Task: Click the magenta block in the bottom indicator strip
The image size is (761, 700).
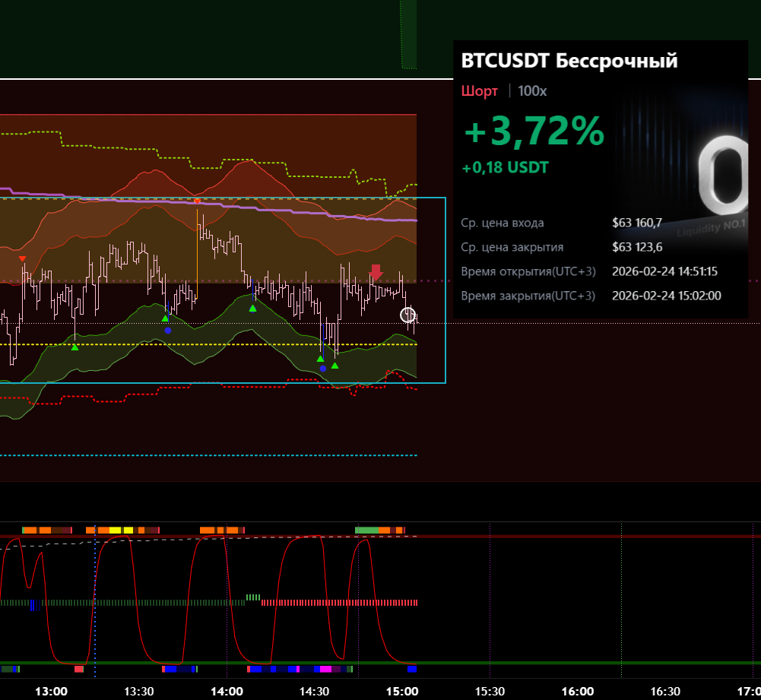Action: point(325,670)
